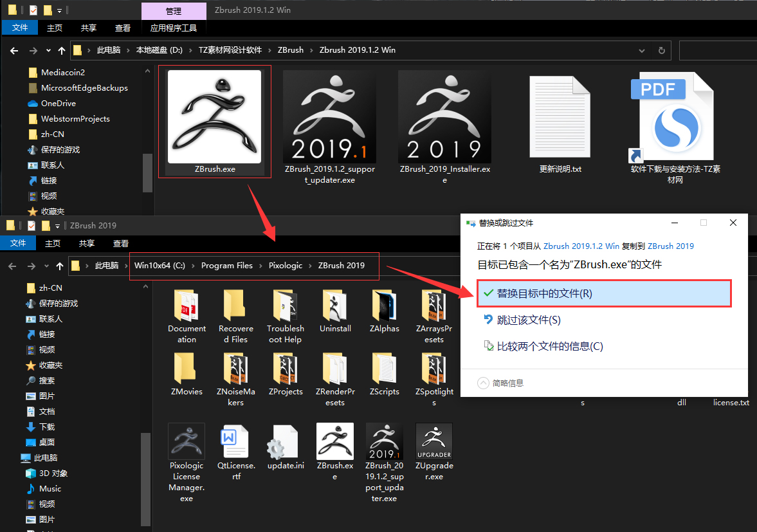757x532 pixels.
Task: Open the ZNoiseMakers folder
Action: point(235,380)
